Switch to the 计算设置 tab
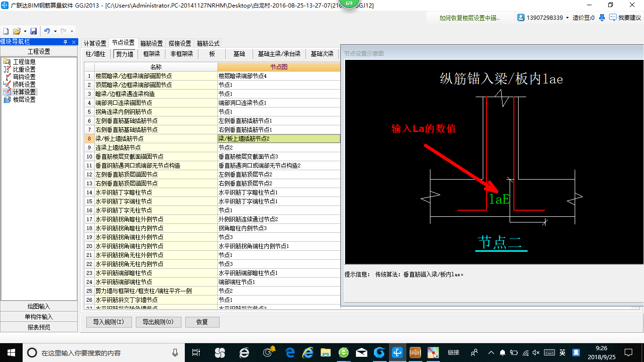Screen dimensions: 644x362 pos(95,43)
